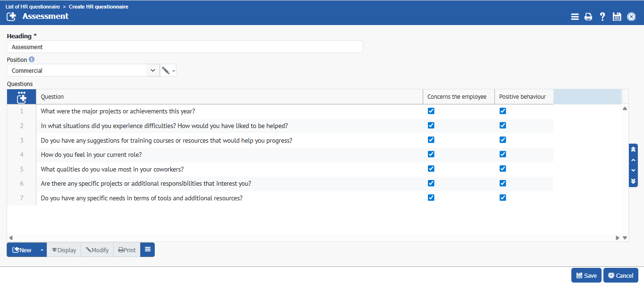Screen dimensions: 644x283
Task: Click the add question icon in table header
Action: 22,97
